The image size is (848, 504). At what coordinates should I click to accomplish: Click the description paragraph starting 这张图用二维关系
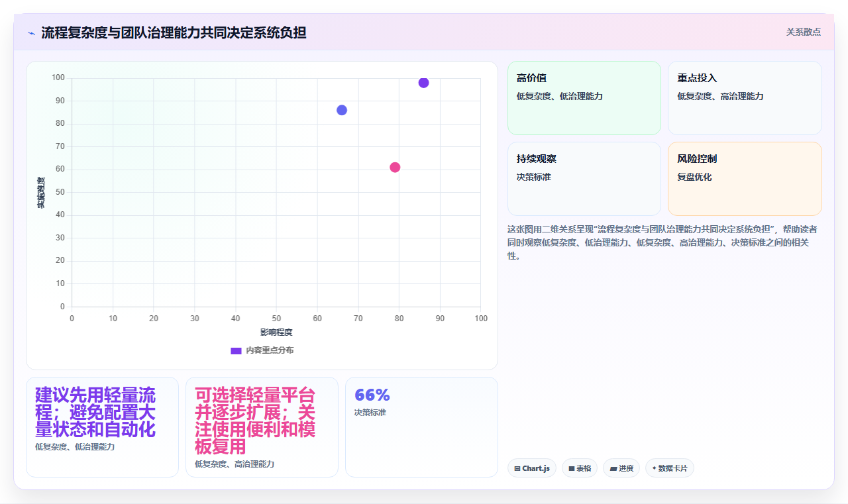[662, 242]
